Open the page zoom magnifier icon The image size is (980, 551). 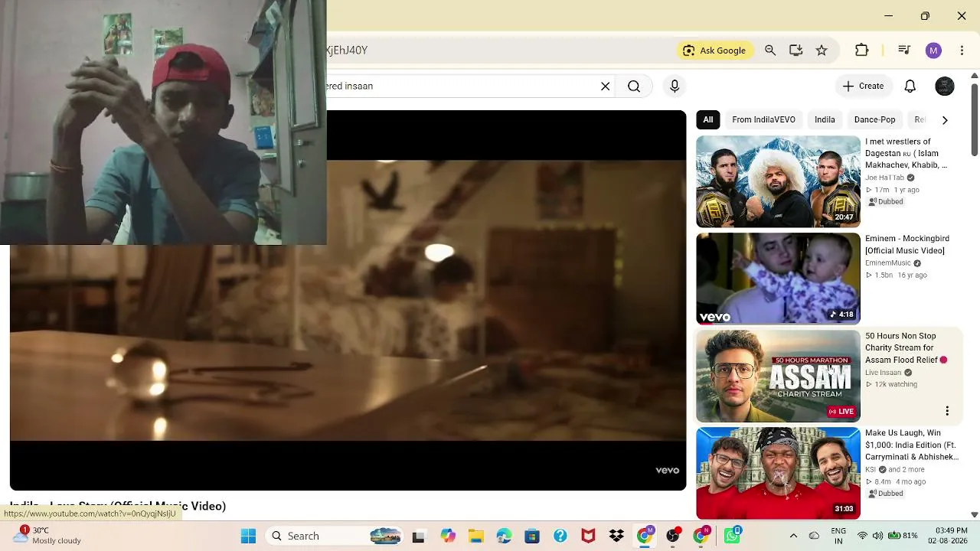click(770, 51)
